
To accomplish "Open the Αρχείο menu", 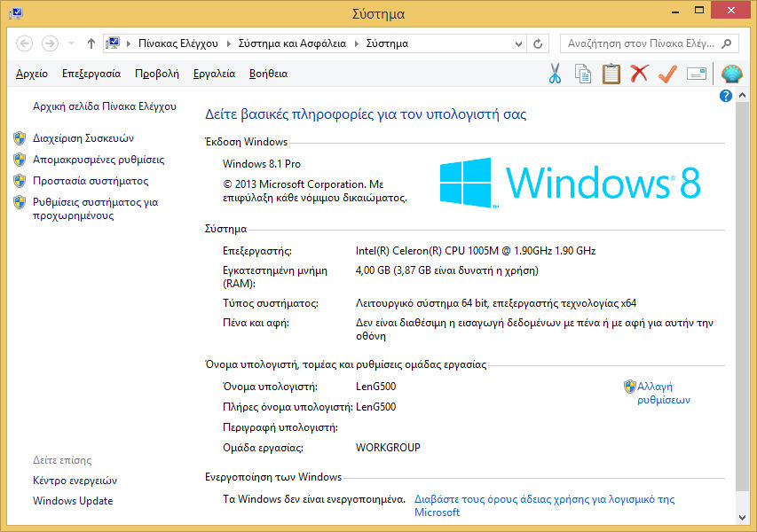I will 32,74.
